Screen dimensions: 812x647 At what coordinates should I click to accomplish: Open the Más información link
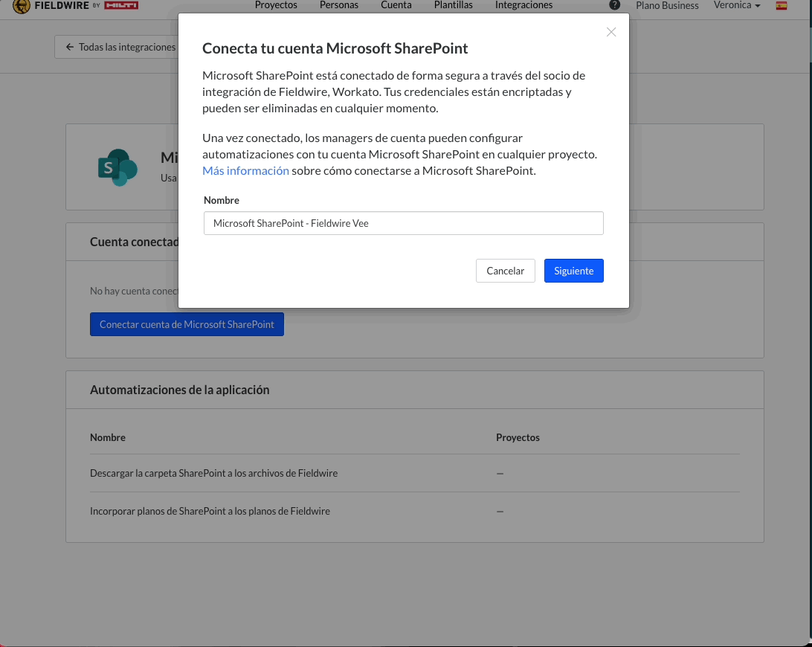[x=245, y=170]
